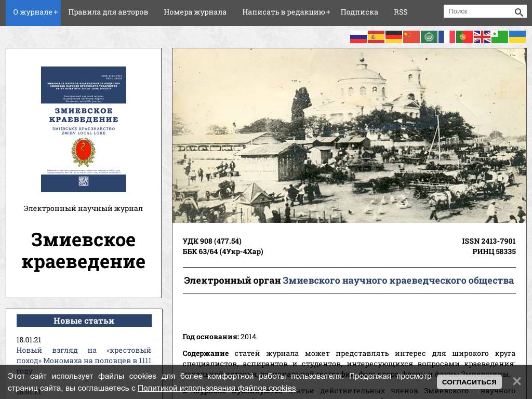The width and height of the screenshot is (532, 399).
Task: Click the search magnifier icon
Action: (518, 12)
